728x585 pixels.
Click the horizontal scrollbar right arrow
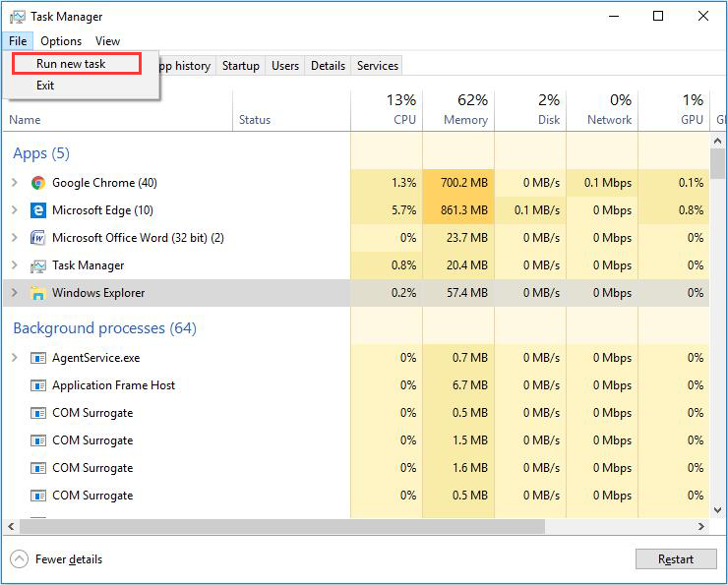click(x=701, y=527)
